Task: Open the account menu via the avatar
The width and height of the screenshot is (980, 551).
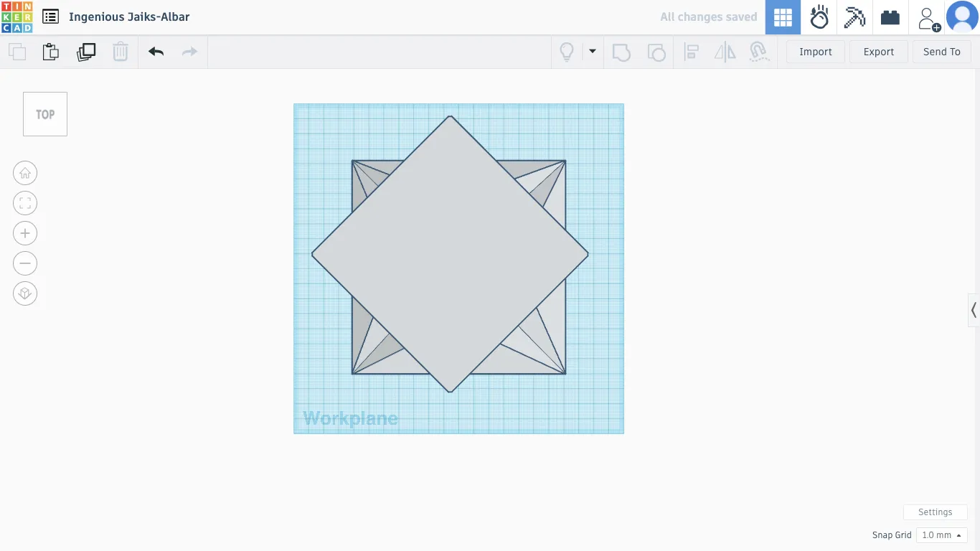Action: click(x=962, y=17)
